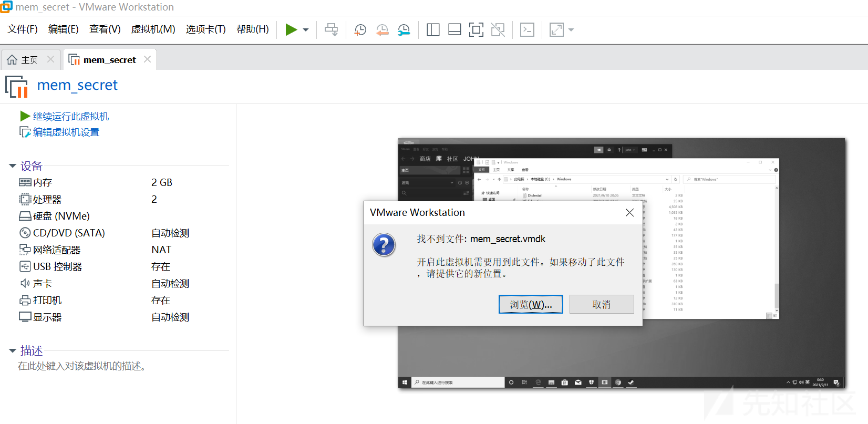Click the home icon on 主页 tab

[12, 60]
